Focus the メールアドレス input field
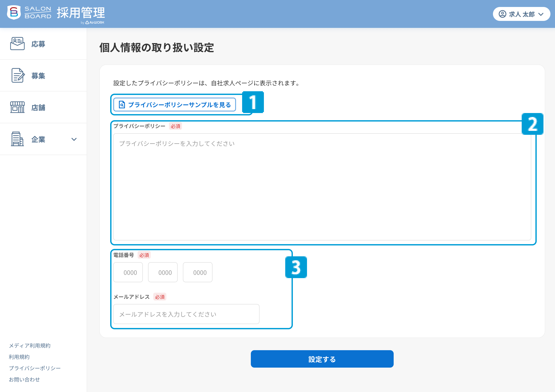The image size is (555, 392). coord(186,314)
